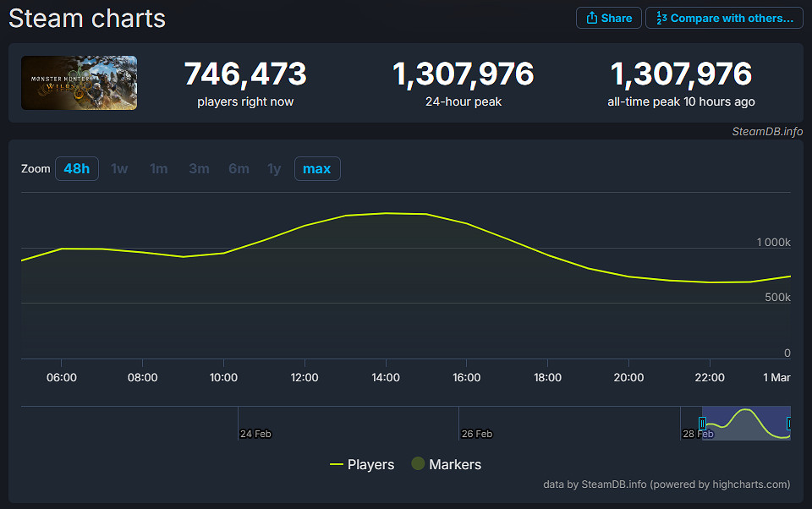Open Compare with others option
Screen dimensions: 812x509
[x=724, y=18]
